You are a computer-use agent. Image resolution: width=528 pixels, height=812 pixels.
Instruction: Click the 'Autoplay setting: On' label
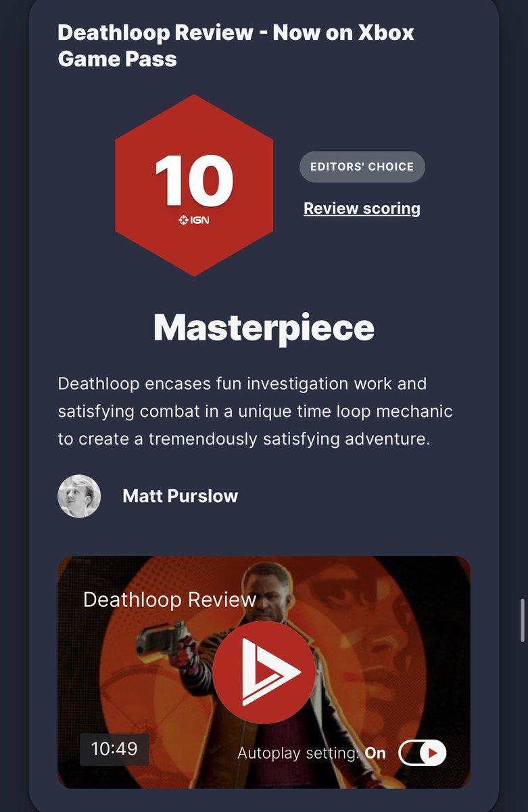(312, 753)
